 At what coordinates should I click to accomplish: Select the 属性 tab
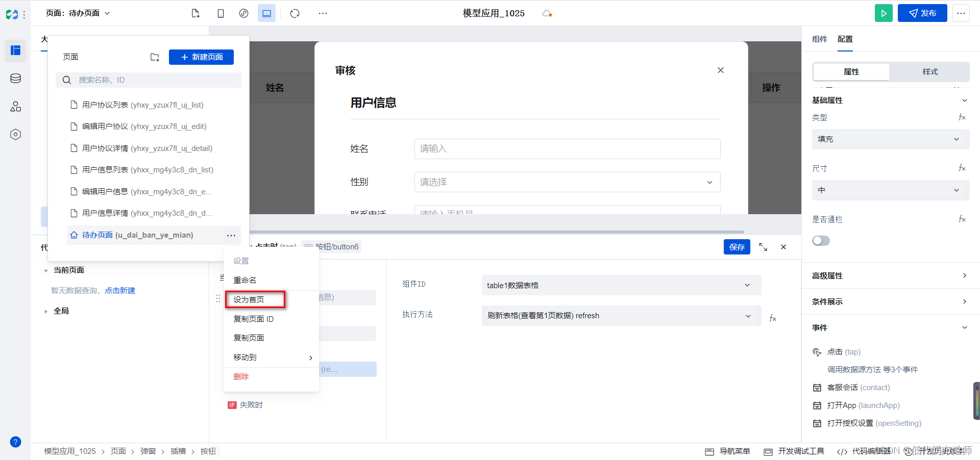tap(851, 72)
